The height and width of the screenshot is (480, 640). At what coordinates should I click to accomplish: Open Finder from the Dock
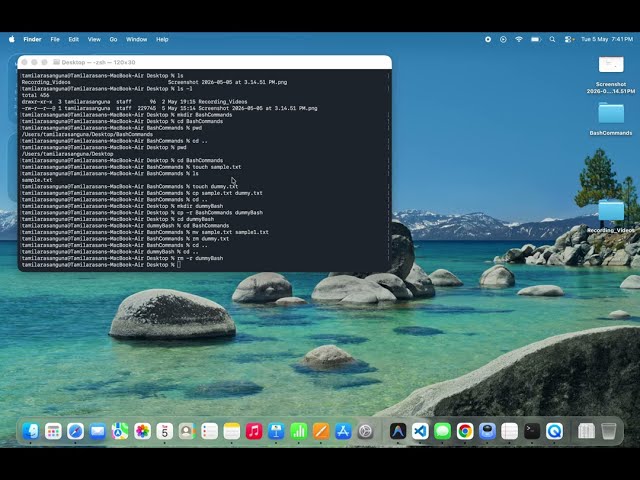pos(31,431)
